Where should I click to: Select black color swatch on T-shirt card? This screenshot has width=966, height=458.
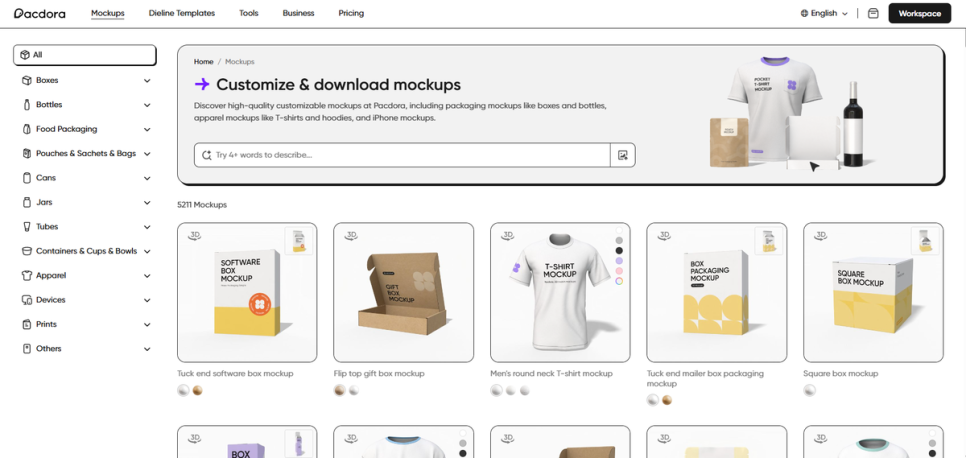click(x=619, y=250)
